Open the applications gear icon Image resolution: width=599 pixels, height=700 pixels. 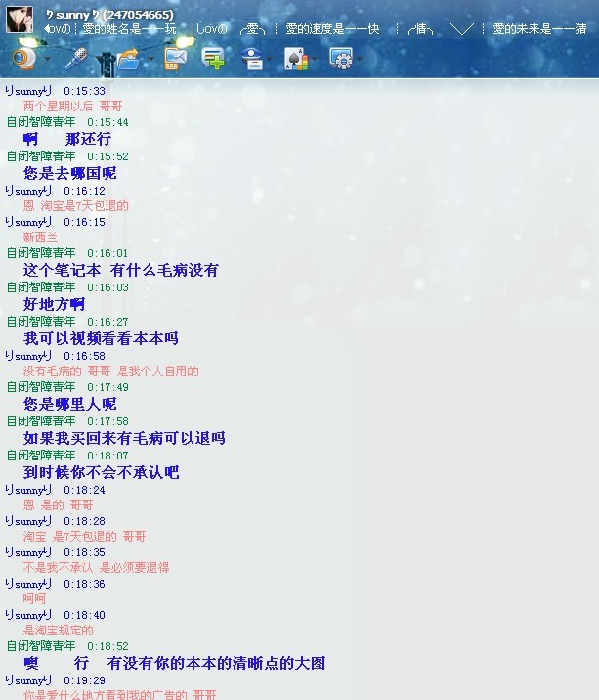point(340,60)
